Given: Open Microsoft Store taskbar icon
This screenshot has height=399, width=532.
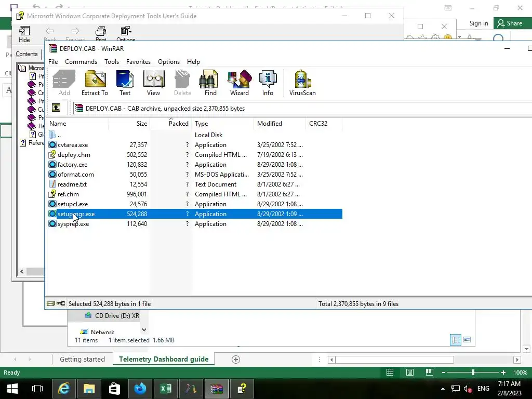Looking at the screenshot, I should point(115,389).
